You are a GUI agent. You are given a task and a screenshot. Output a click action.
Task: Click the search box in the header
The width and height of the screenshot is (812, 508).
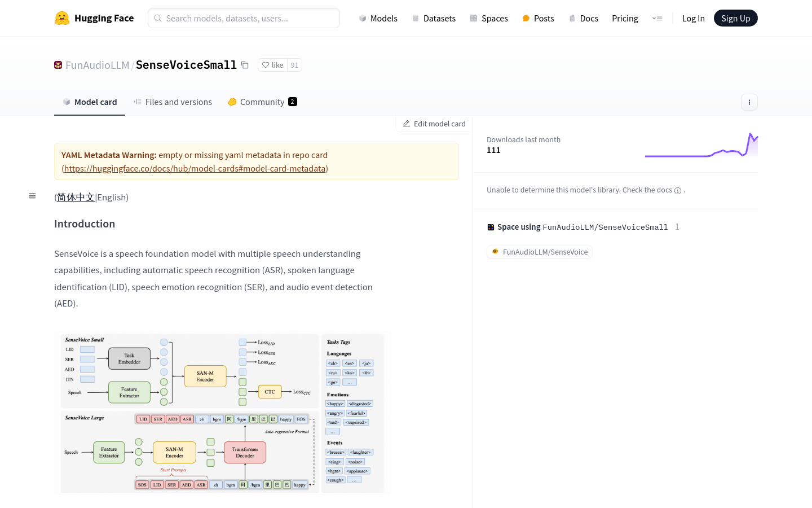click(244, 18)
